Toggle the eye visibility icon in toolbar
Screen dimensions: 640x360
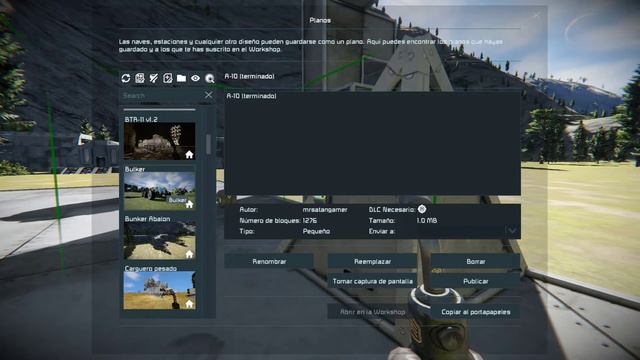click(196, 78)
